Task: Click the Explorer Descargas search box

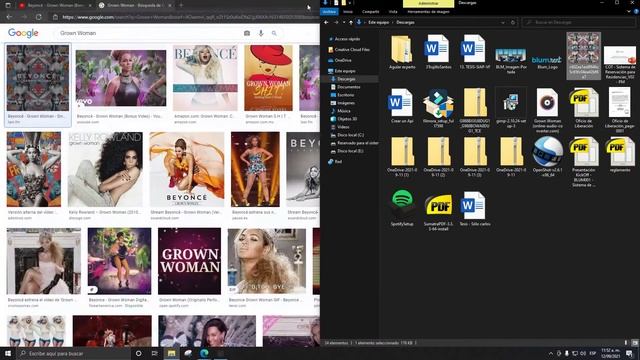Action: pos(579,22)
